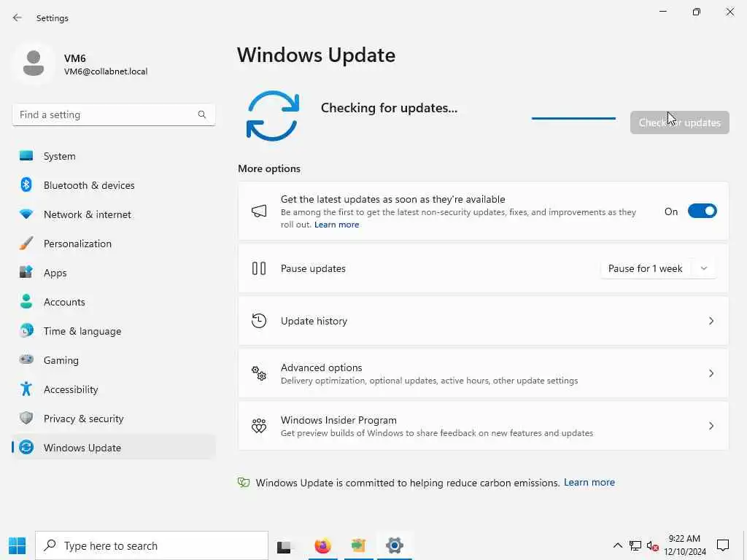The image size is (747, 560).
Task: Open Firefox from the taskbar
Action: (322, 545)
